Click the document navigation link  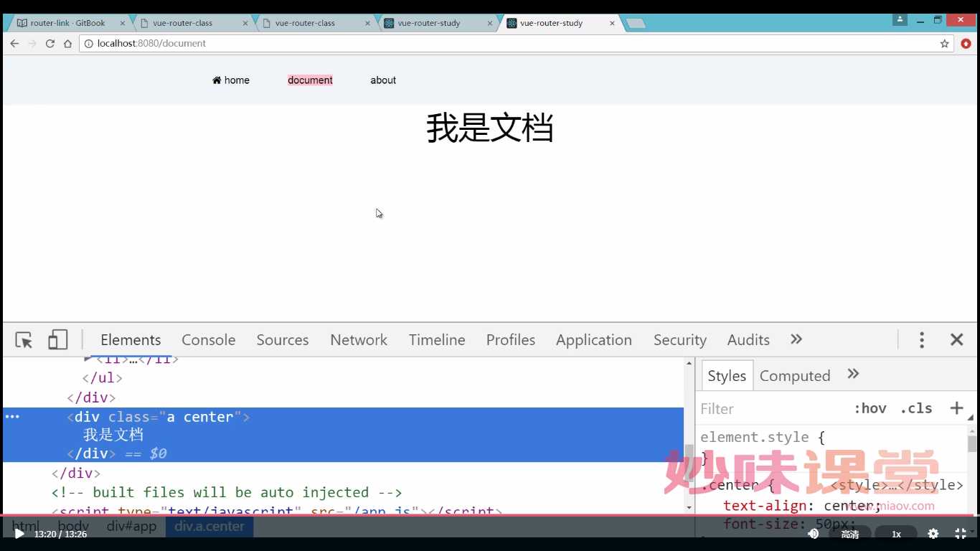coord(310,80)
